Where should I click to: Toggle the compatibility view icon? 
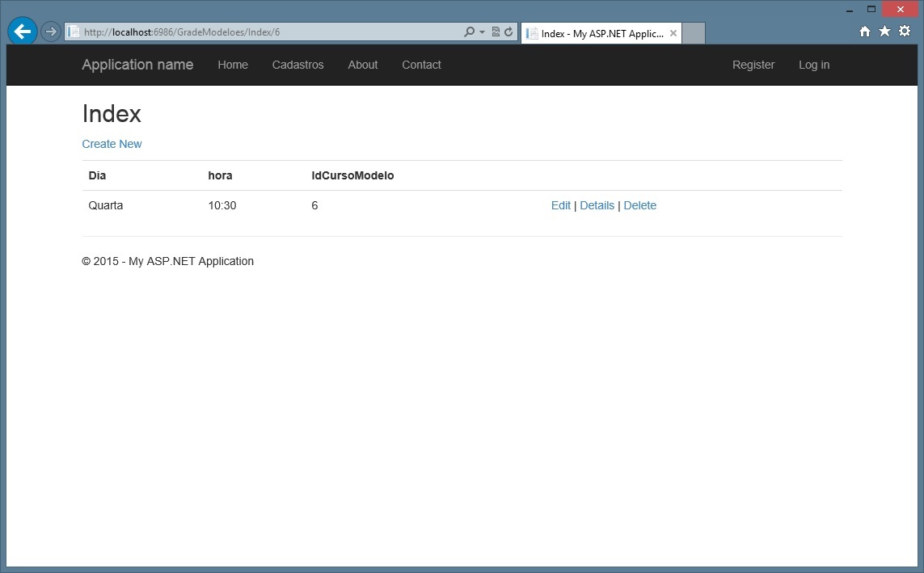(496, 32)
